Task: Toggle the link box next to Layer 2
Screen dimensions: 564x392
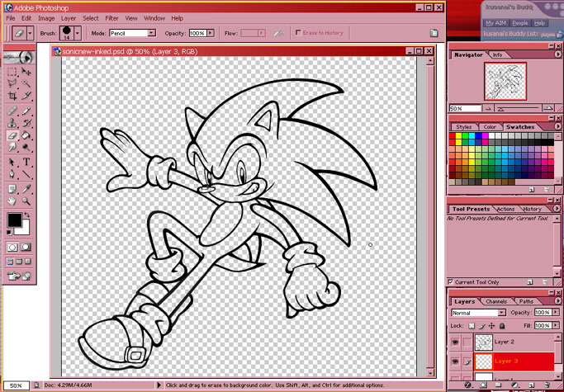Action: pos(467,342)
